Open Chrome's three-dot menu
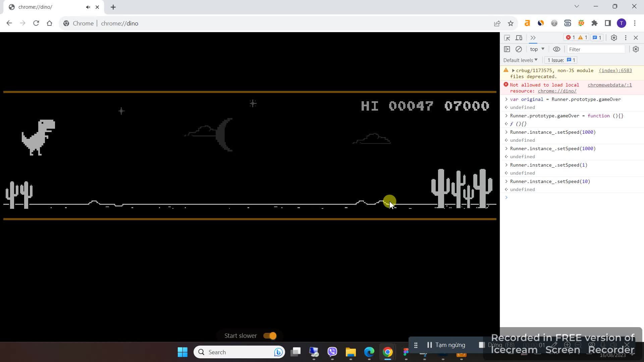The image size is (644, 362). point(635,23)
